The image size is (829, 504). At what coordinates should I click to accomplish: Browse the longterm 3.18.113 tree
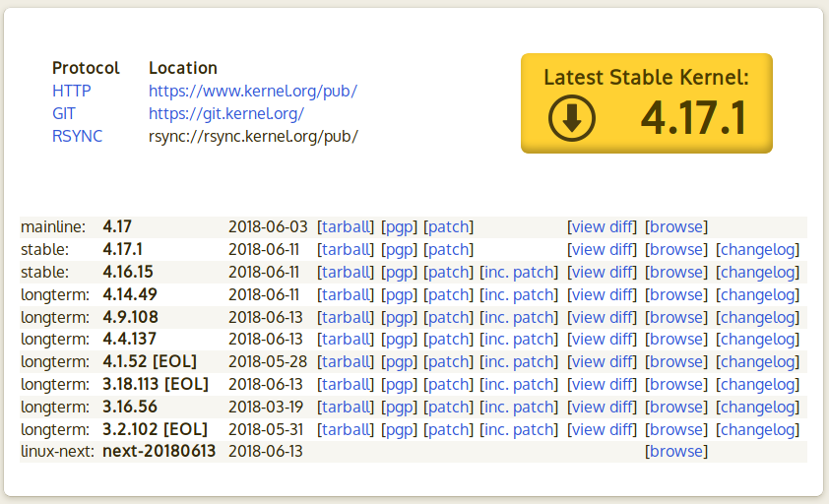tap(676, 385)
